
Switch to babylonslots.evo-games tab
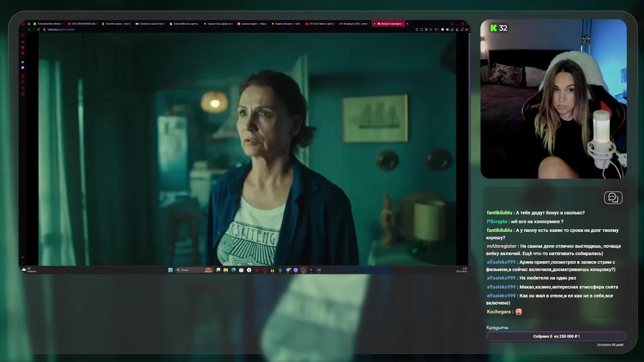tap(185, 24)
